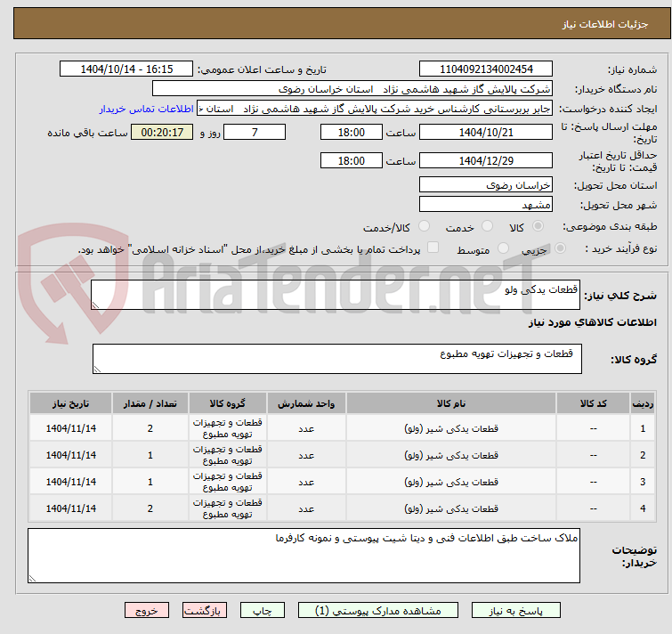Click the remaining days field showing 7
Viewport: 672px width, 634px height.
255,132
